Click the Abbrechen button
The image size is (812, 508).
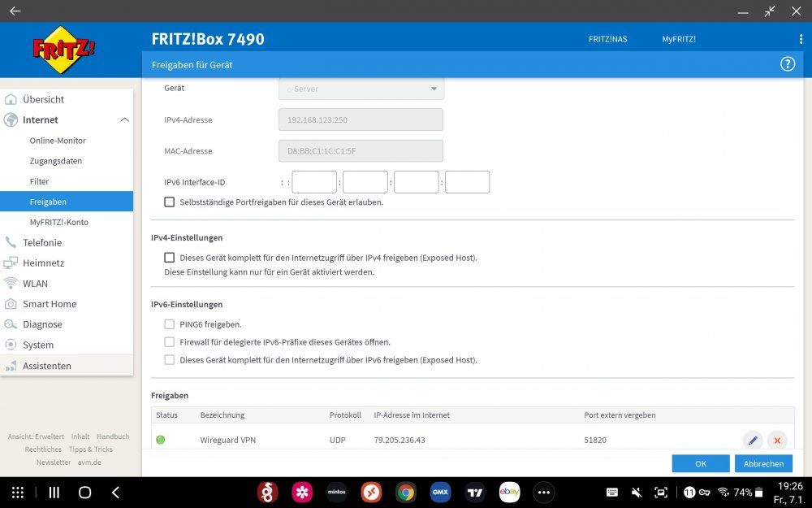[x=763, y=463]
